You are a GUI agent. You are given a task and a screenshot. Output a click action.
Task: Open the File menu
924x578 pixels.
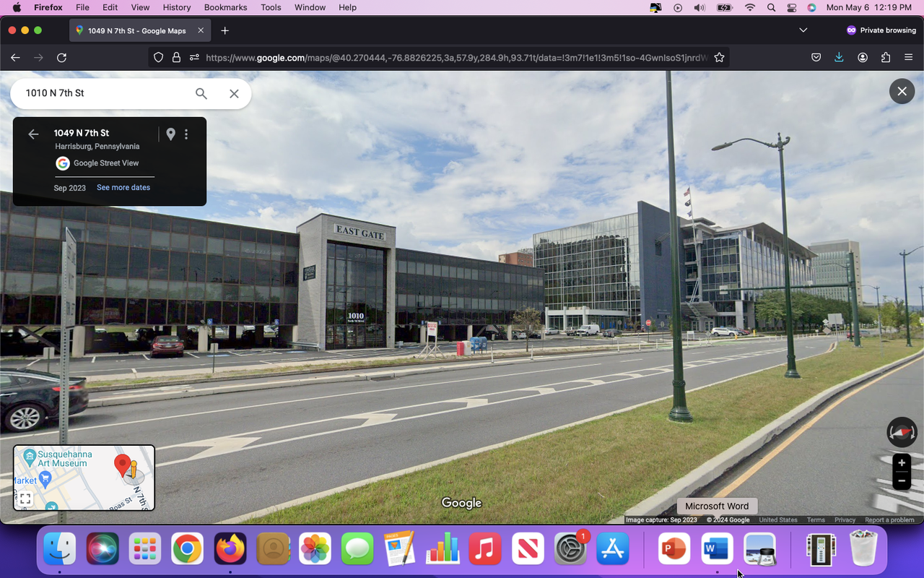tap(83, 7)
